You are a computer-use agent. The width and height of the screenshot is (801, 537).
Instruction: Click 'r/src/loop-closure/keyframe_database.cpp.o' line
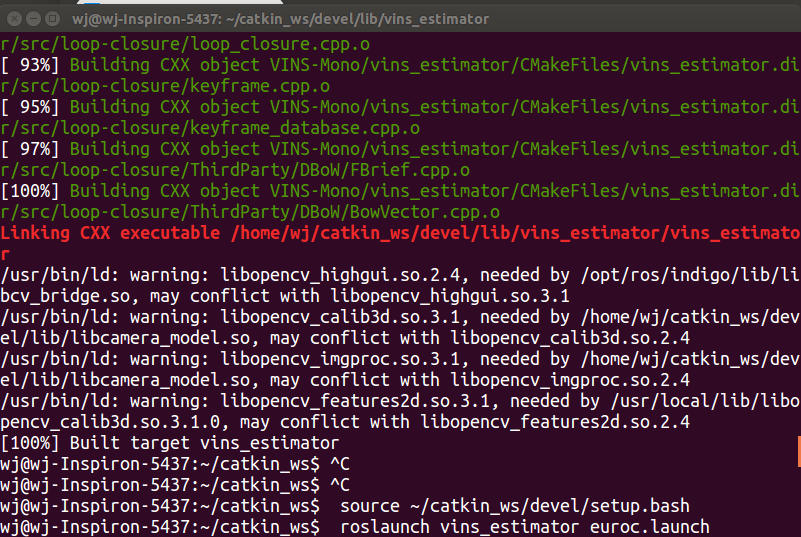coord(210,128)
